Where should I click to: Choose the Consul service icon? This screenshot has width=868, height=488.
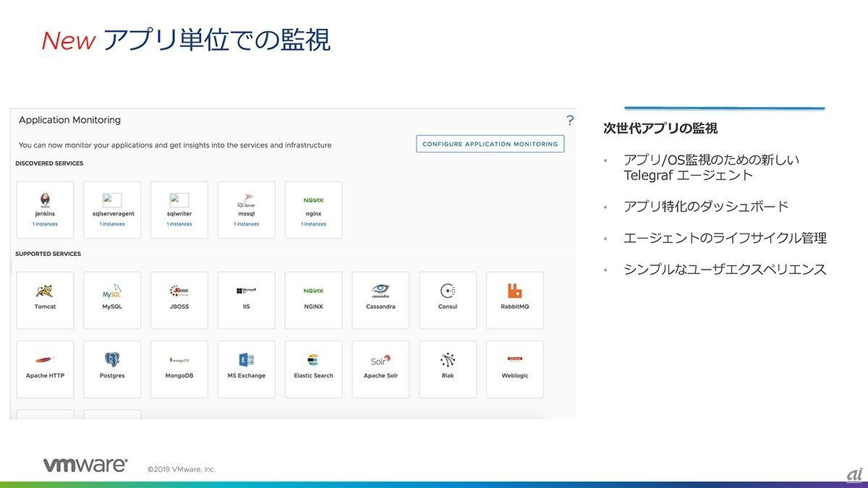[x=448, y=291]
